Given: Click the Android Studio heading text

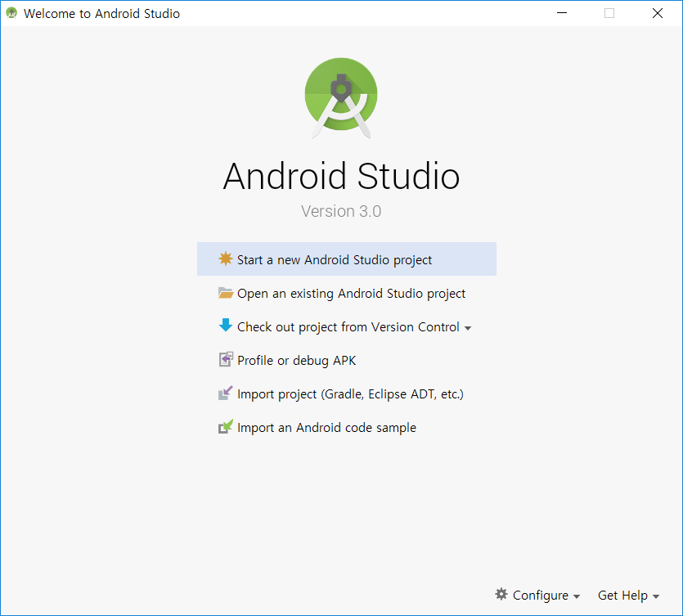Looking at the screenshot, I should [x=341, y=176].
